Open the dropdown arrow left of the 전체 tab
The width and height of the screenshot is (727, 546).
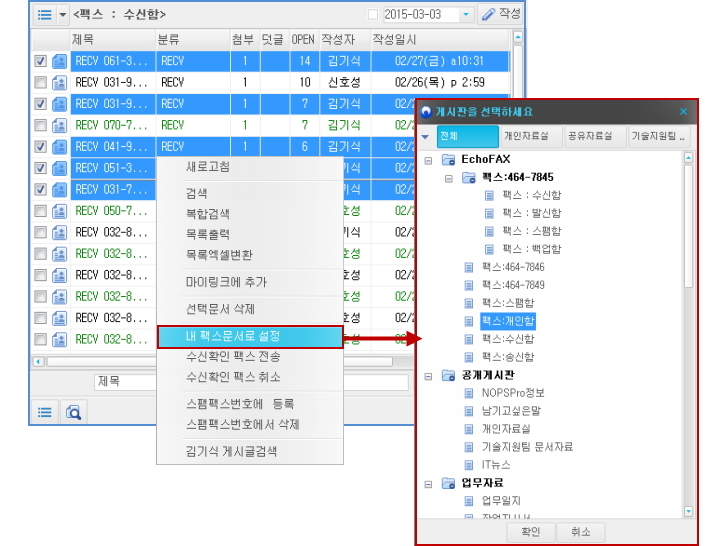(425, 137)
